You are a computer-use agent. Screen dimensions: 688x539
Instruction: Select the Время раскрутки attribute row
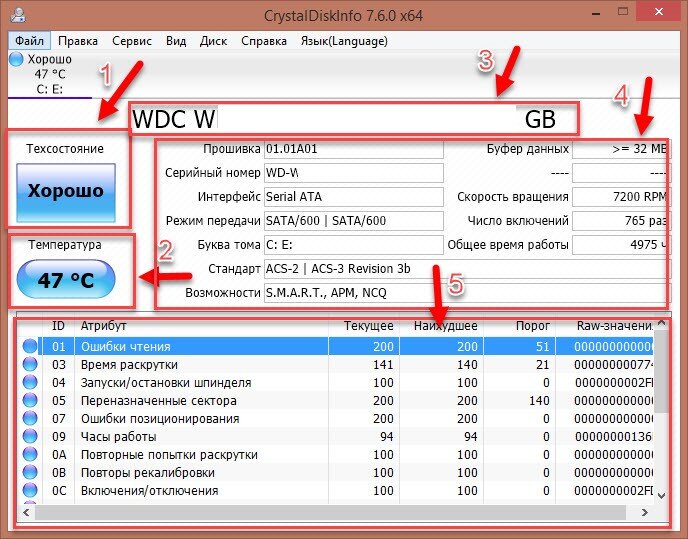point(336,364)
